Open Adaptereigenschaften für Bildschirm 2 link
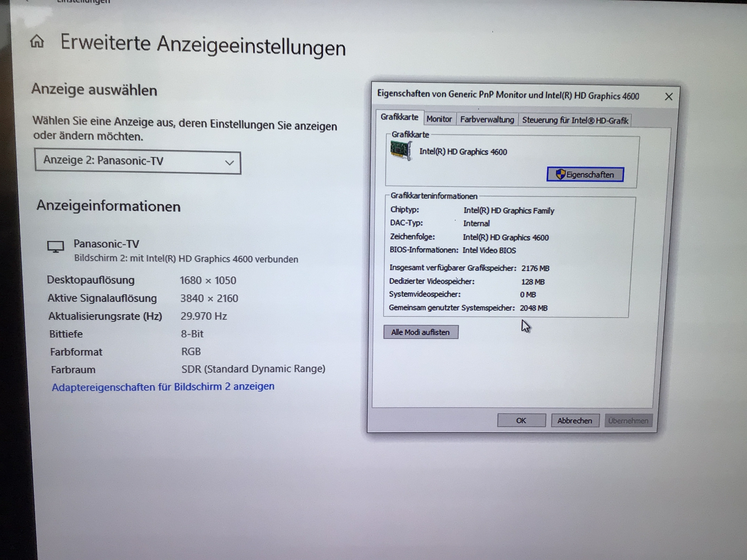 click(x=163, y=387)
